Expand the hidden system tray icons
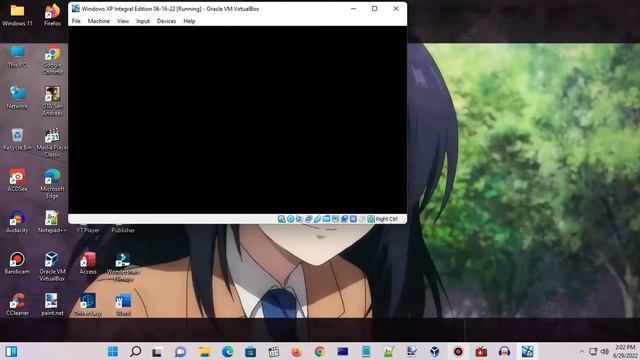The width and height of the screenshot is (640, 360). tap(581, 351)
